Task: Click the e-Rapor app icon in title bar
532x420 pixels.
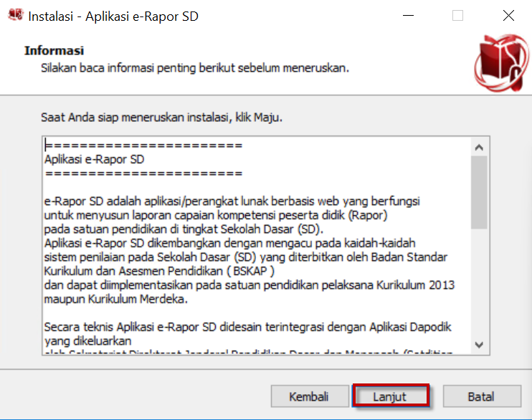Action: point(14,16)
